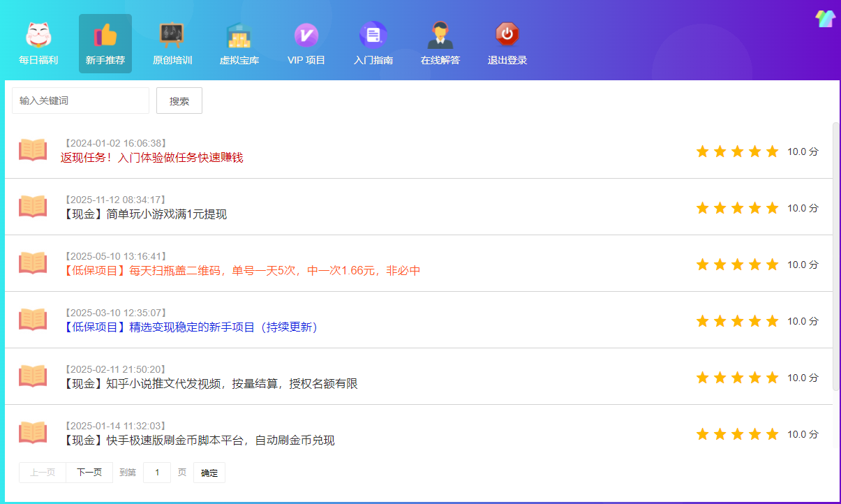Open 在线解答 customer service icon
This screenshot has height=504, width=841.
(x=440, y=35)
